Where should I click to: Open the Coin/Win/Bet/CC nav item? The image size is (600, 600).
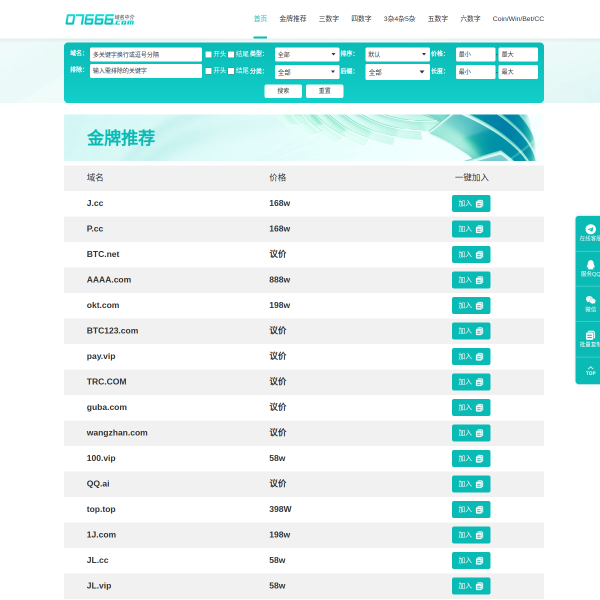pyautogui.click(x=518, y=19)
